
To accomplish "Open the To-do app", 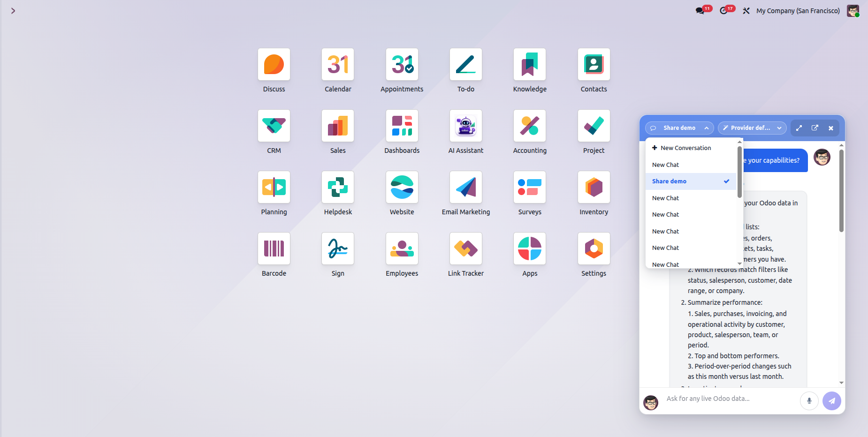I will pos(466,64).
